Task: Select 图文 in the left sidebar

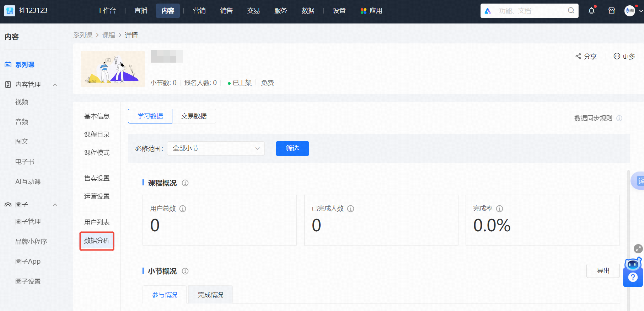Action: [x=22, y=141]
